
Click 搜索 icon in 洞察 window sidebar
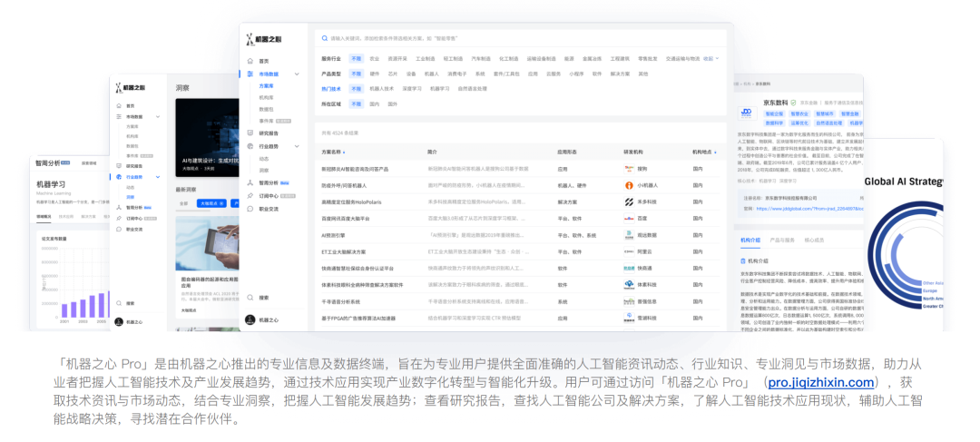(120, 303)
